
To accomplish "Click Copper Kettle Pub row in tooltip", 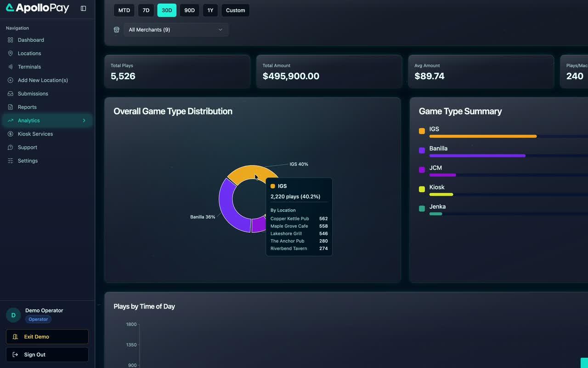I will (x=299, y=219).
